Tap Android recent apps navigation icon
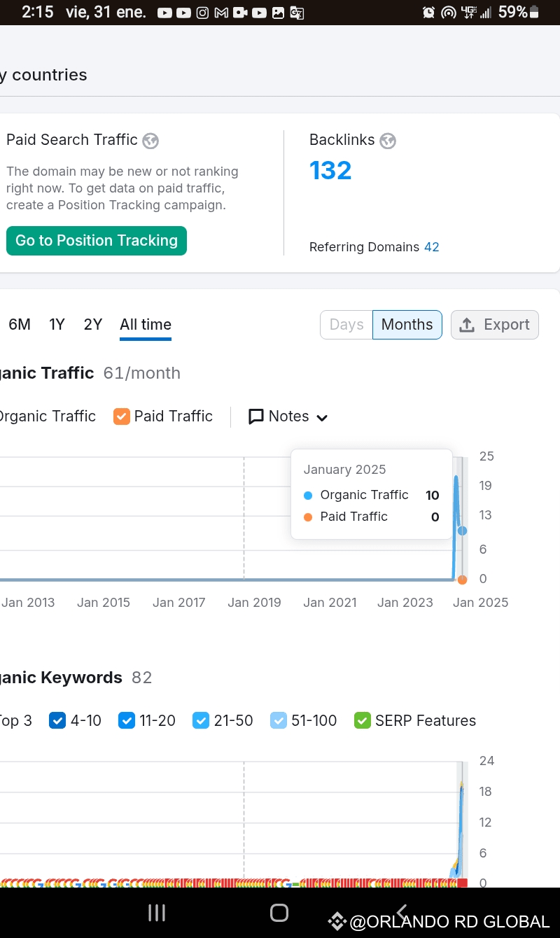This screenshot has height=938, width=560. 157,912
